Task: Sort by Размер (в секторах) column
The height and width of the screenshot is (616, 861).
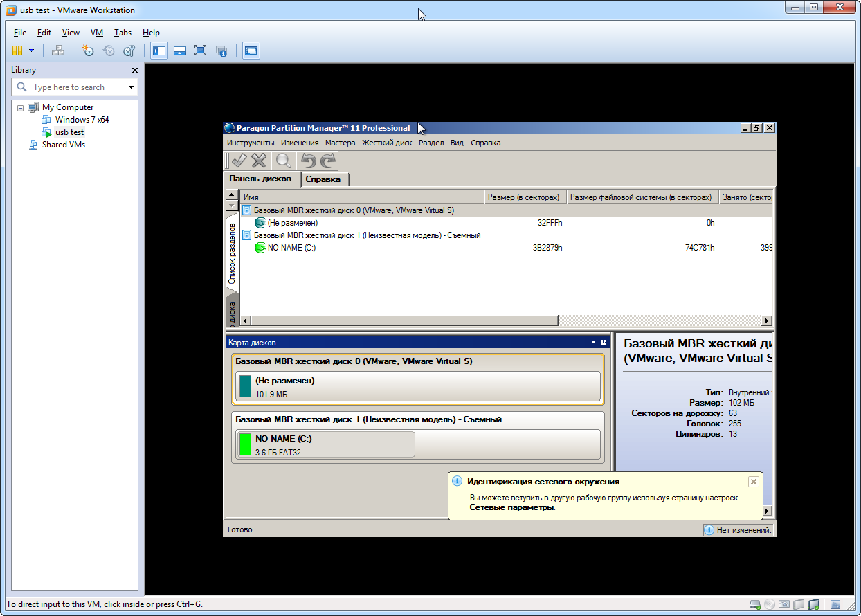Action: click(525, 197)
